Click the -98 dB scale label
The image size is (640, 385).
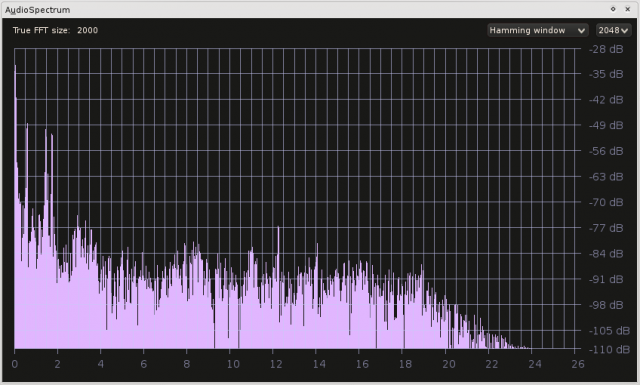coord(606,305)
